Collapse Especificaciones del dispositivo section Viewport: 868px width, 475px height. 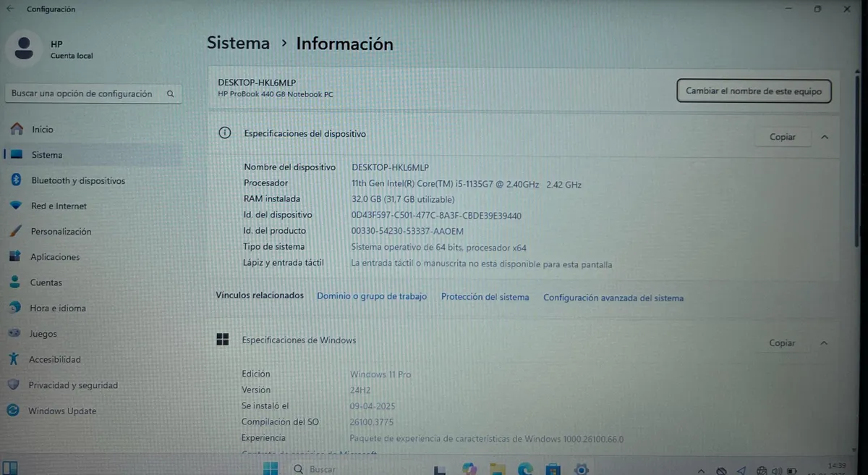825,137
